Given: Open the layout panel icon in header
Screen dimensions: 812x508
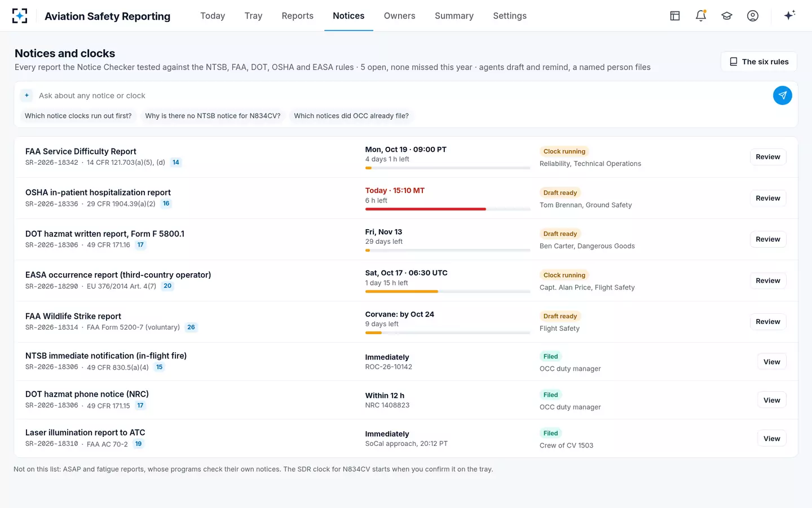Looking at the screenshot, I should [675, 16].
